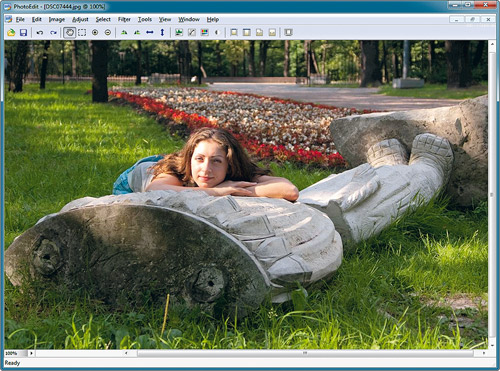Click the DSC07444.jpg photo canvas
The width and height of the screenshot is (500, 371).
click(x=246, y=195)
